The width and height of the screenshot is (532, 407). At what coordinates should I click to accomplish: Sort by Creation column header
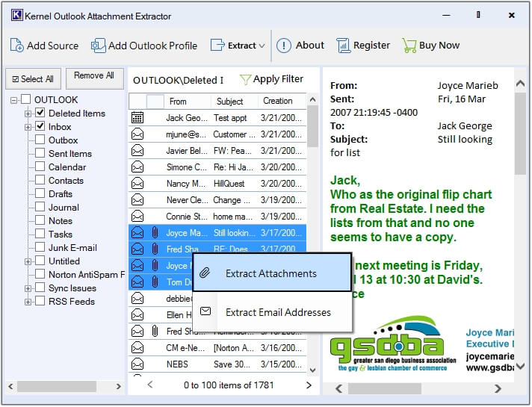(x=282, y=101)
